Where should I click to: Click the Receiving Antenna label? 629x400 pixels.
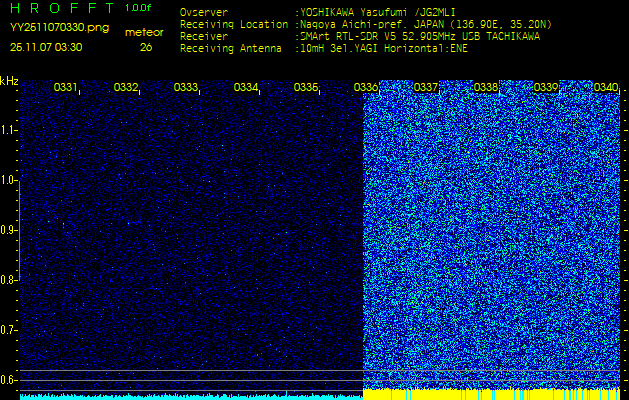(231, 49)
